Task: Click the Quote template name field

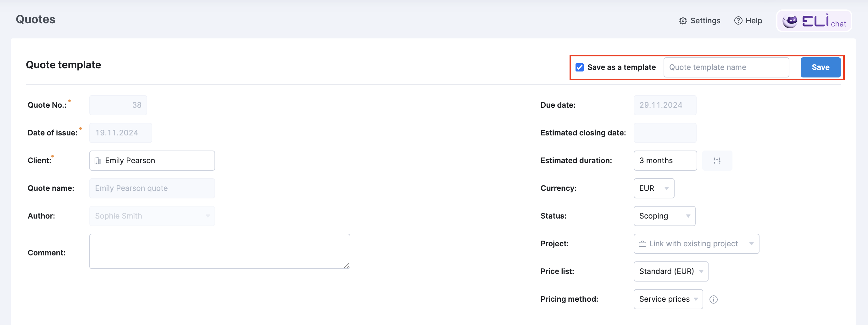Action: point(726,67)
